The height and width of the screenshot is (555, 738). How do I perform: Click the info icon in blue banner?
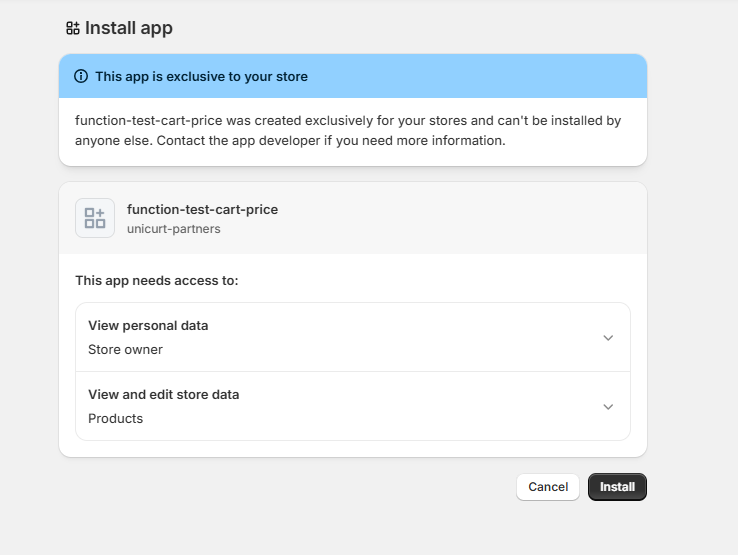[x=81, y=76]
